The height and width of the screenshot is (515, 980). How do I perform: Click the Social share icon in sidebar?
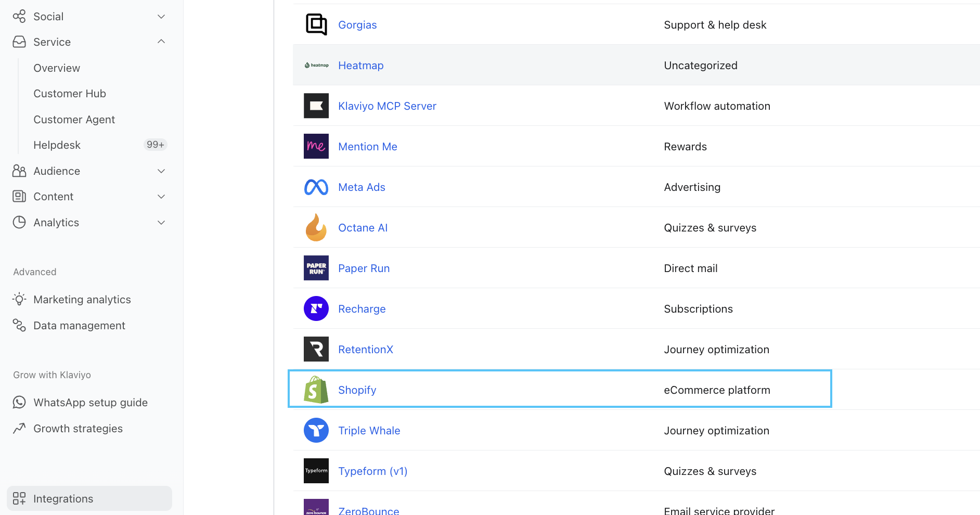[x=19, y=16]
